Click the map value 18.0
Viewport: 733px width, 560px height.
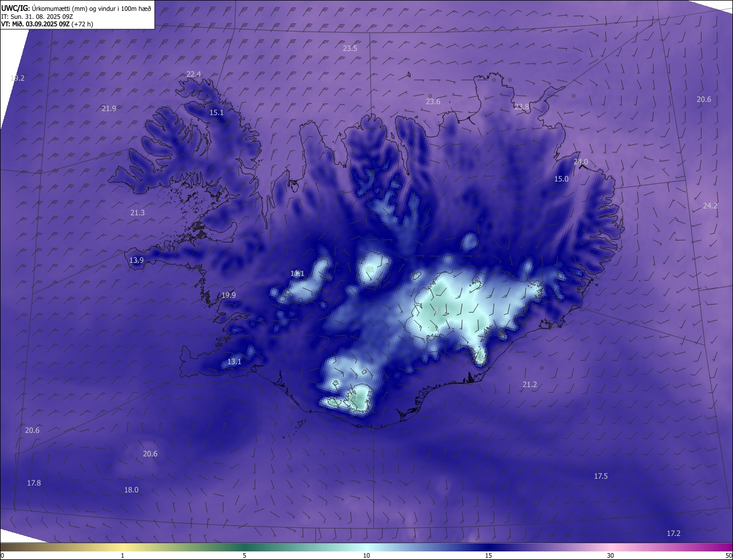pos(131,490)
